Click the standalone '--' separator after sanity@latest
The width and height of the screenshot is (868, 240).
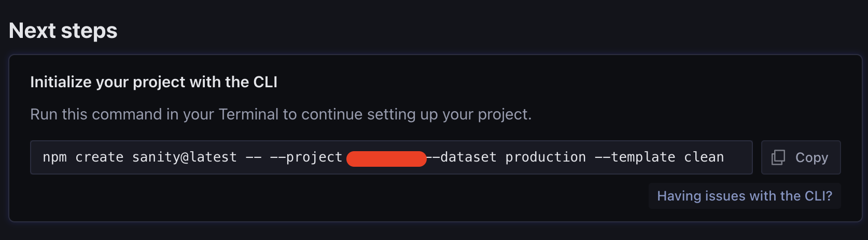coord(253,157)
